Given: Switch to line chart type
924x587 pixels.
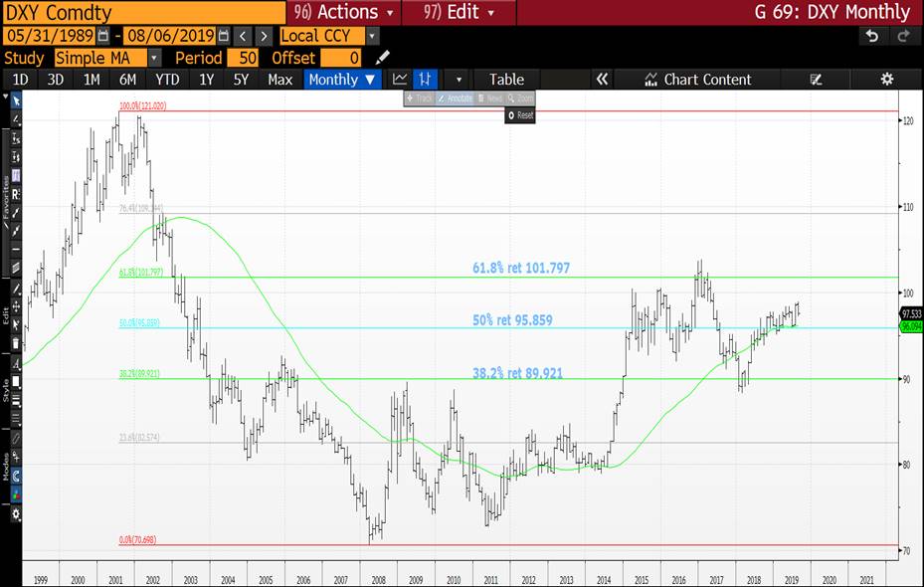Looking at the screenshot, I should [x=400, y=79].
